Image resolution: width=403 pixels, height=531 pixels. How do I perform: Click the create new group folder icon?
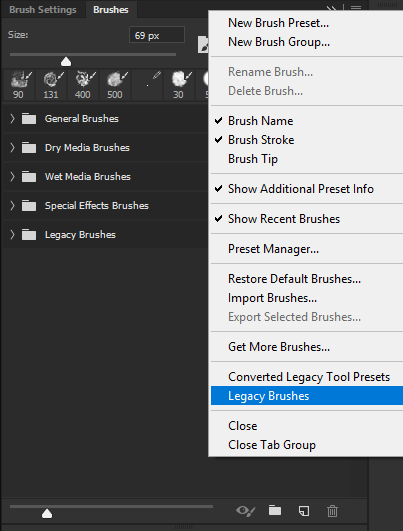[x=275, y=510]
